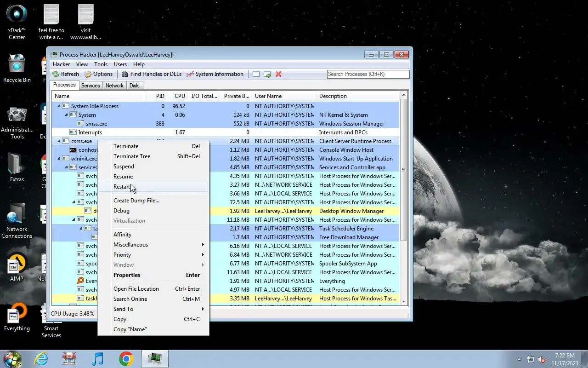Select Suspend in the context menu
Screen dimensions: 588x368
(x=153, y=167)
